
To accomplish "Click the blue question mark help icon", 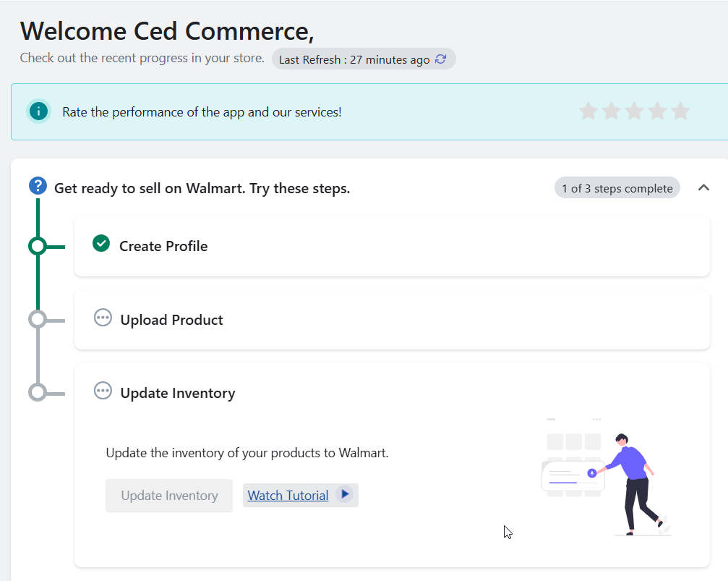I will [x=38, y=186].
